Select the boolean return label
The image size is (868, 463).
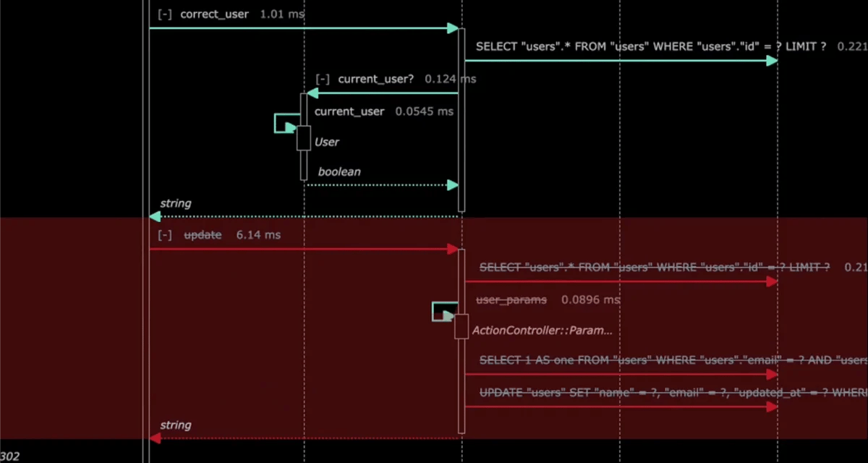[x=339, y=171]
